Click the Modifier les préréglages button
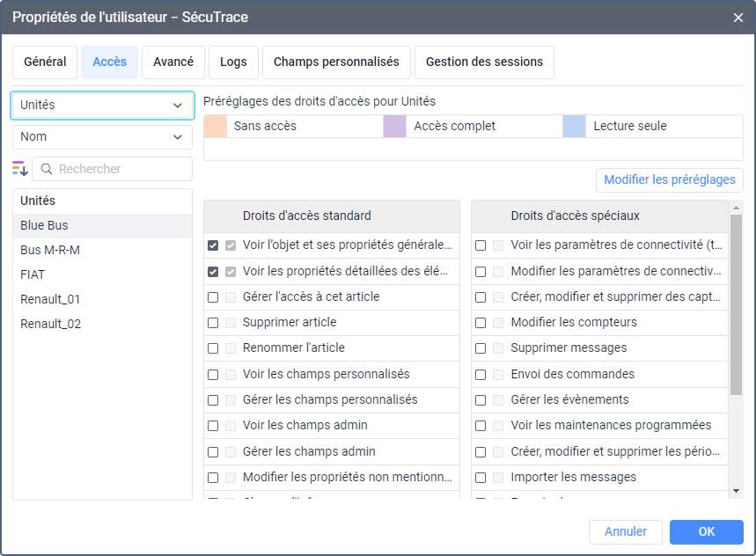Screen dimensions: 756x556 click(669, 179)
